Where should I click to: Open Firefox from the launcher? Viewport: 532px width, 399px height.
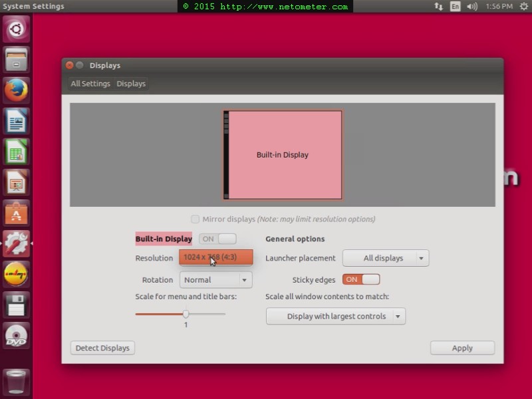pos(15,89)
